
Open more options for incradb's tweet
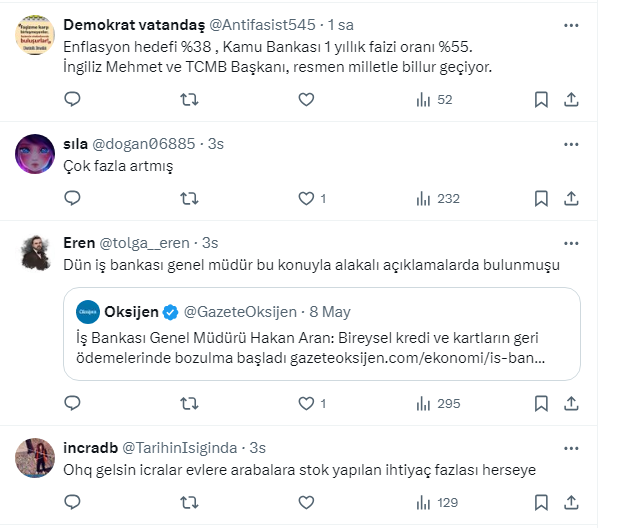(570, 447)
